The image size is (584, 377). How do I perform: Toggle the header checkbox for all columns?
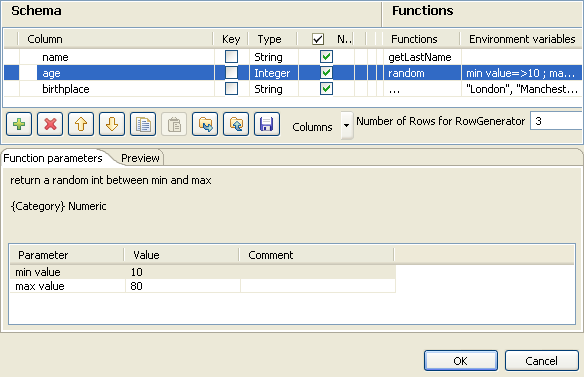(x=318, y=39)
